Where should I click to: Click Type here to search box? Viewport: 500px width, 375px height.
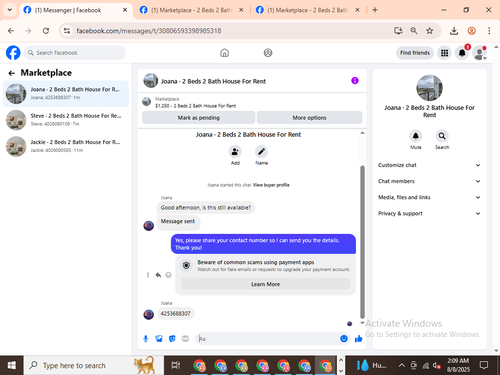[x=94, y=365]
